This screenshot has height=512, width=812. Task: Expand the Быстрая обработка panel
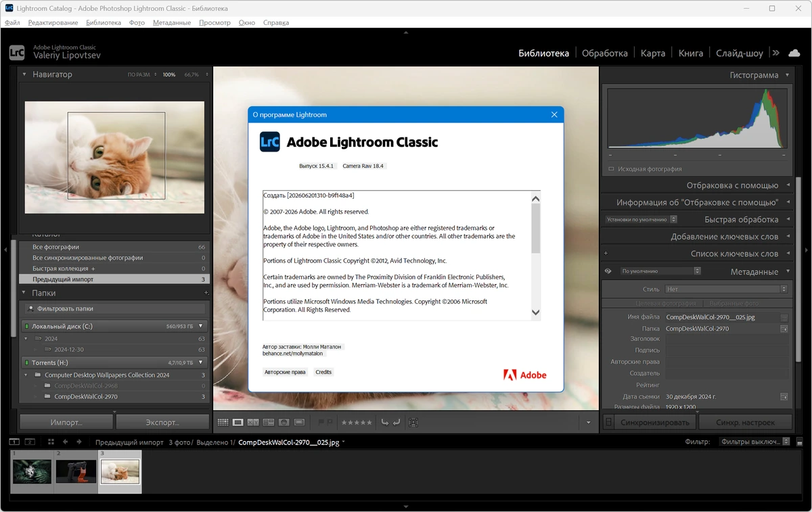click(x=787, y=219)
